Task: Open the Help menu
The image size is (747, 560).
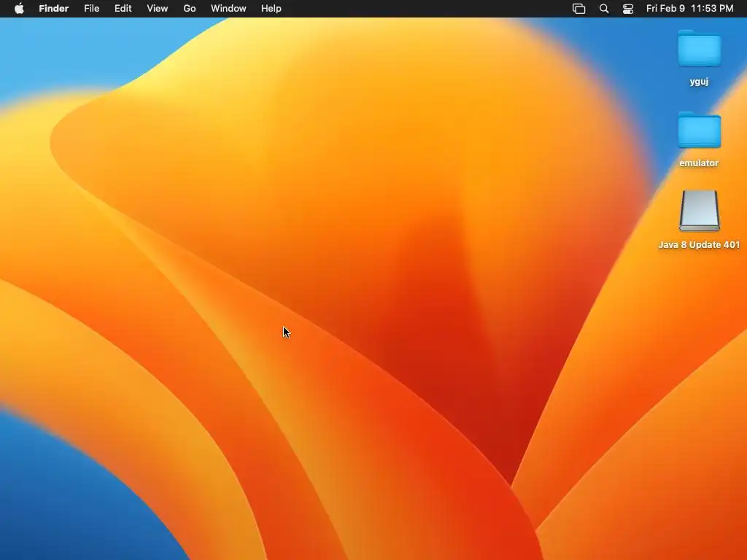Action: tap(271, 9)
